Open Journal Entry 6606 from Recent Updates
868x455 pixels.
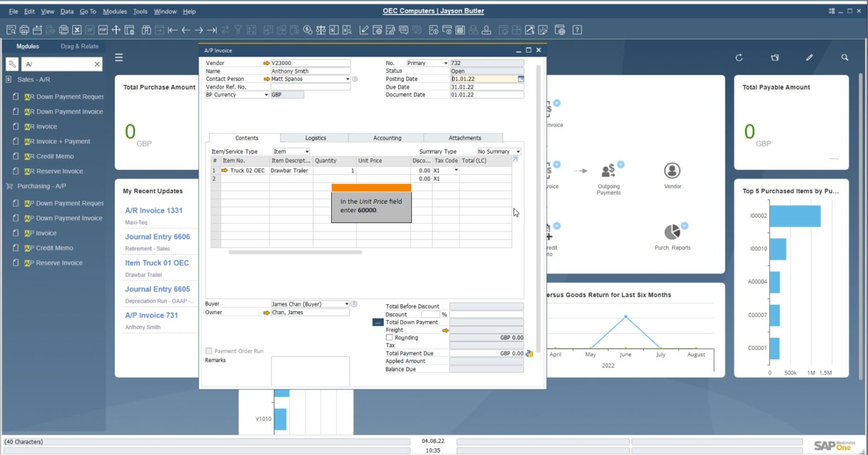[157, 237]
